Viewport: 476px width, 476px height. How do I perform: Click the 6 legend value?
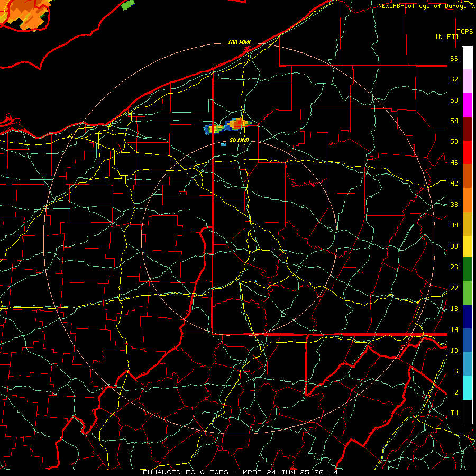(x=456, y=371)
